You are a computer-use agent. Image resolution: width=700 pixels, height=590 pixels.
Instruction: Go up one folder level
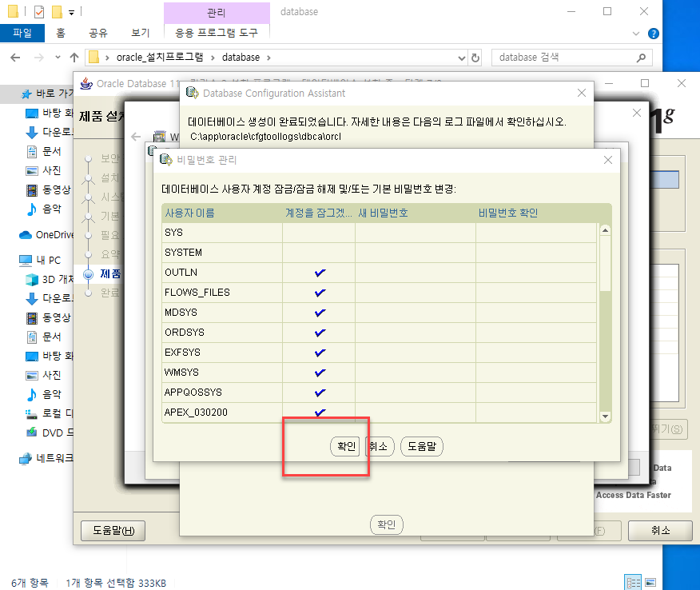pyautogui.click(x=74, y=58)
